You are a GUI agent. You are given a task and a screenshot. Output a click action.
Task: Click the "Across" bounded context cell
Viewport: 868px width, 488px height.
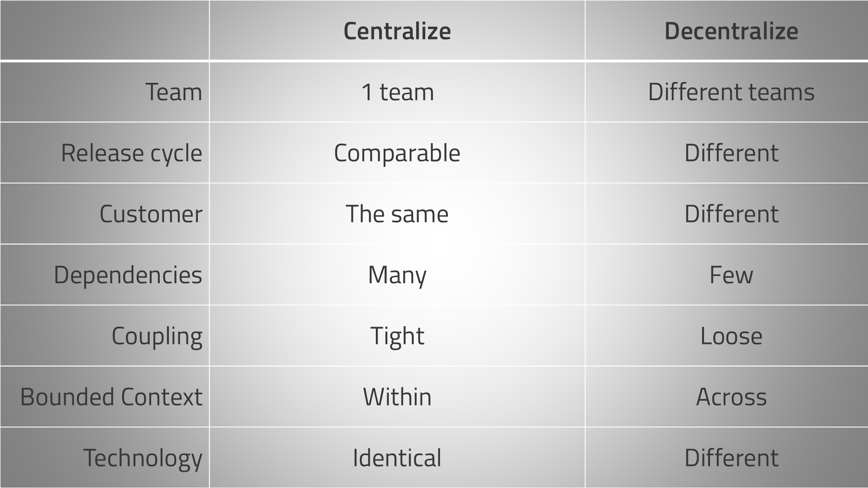731,397
